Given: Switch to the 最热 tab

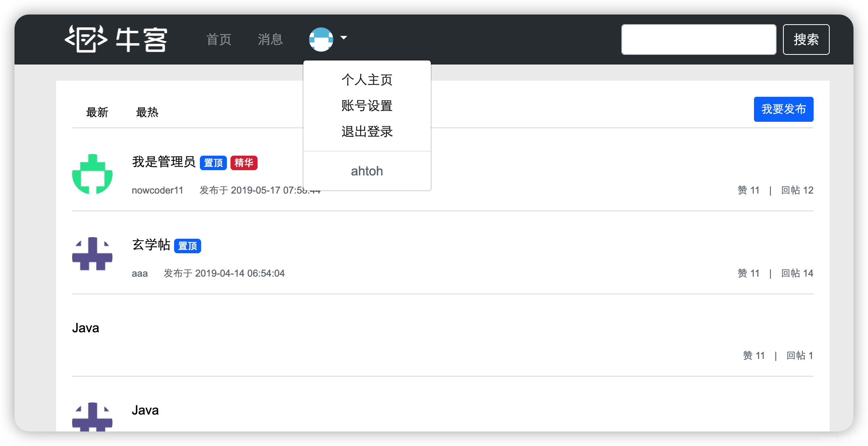Looking at the screenshot, I should (147, 112).
